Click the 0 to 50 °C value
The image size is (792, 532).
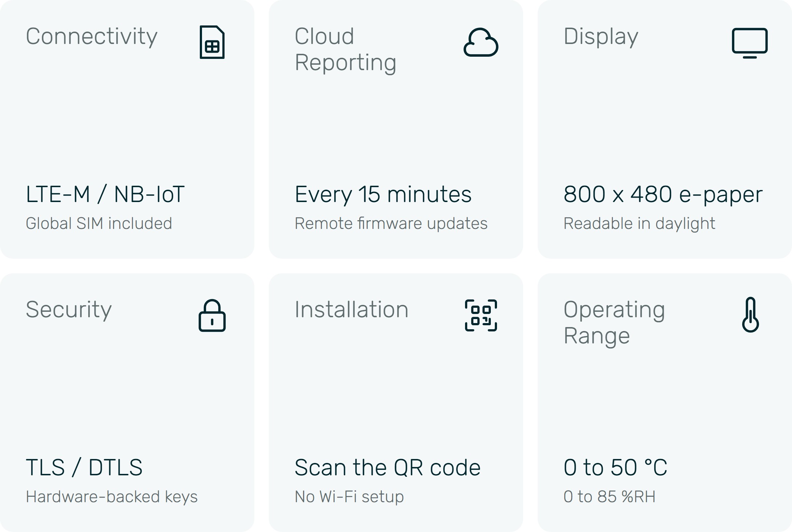pyautogui.click(x=615, y=468)
